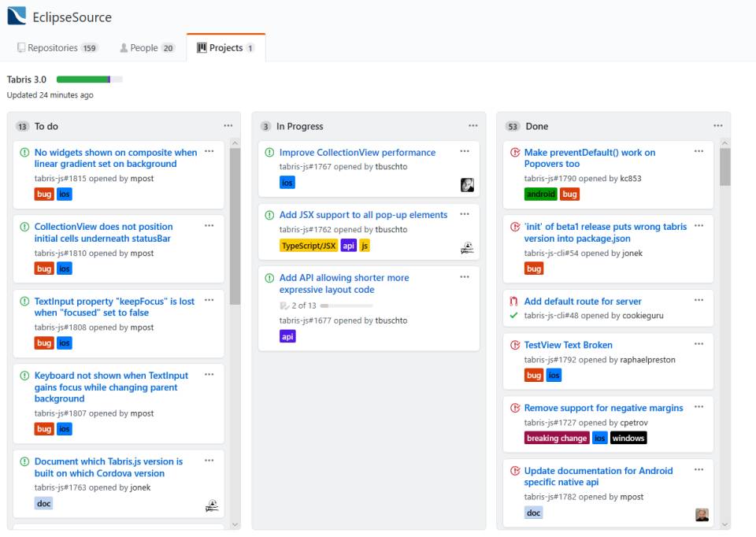Open menu for 'Make preventDefault() work' card
756x537 pixels.
point(699,151)
